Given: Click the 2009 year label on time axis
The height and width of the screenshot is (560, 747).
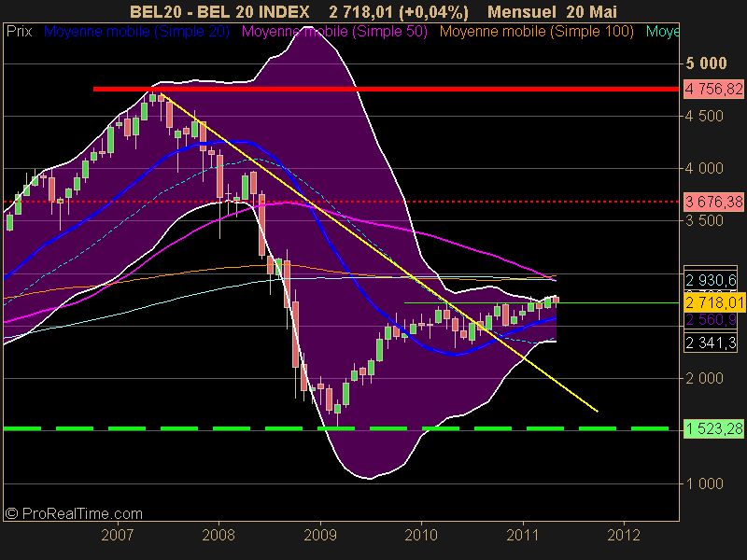Looking at the screenshot, I should [x=320, y=535].
